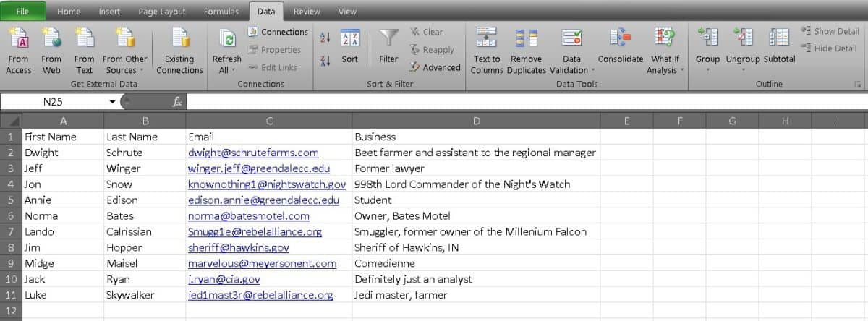Image resolution: width=868 pixels, height=321 pixels.
Task: Open the What-If Analysis dropdown
Action: click(x=665, y=70)
